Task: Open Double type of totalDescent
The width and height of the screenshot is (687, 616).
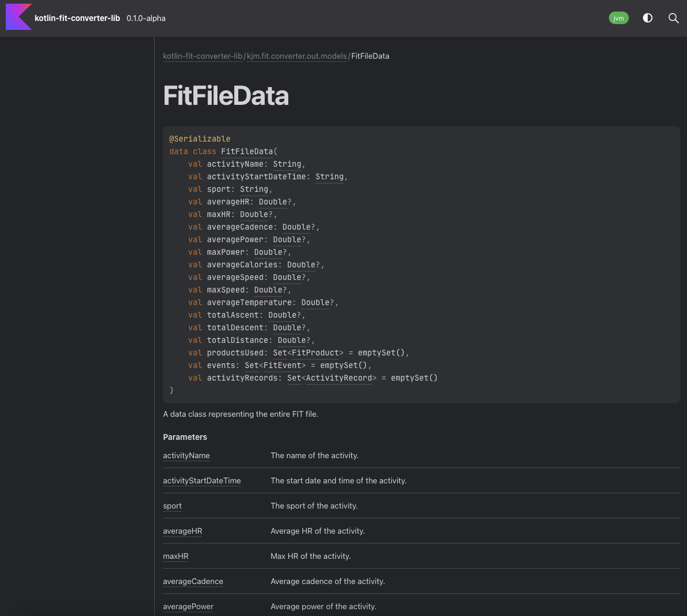Action: [287, 328]
